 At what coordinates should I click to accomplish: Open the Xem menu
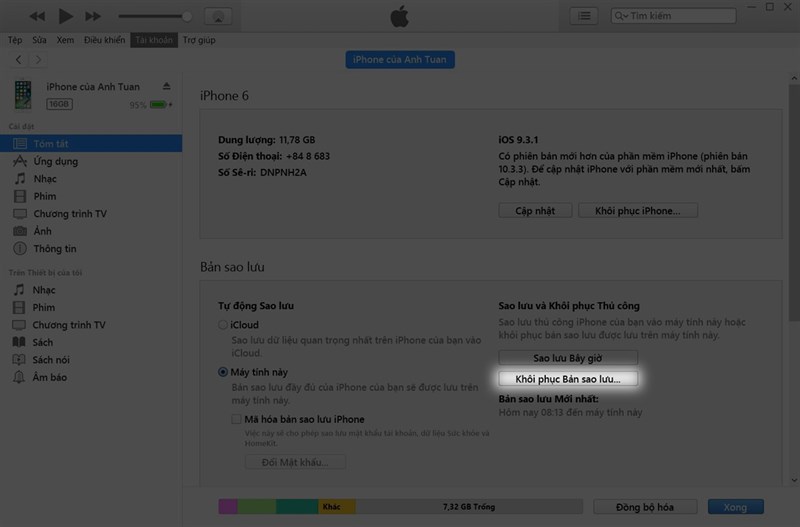tap(65, 40)
